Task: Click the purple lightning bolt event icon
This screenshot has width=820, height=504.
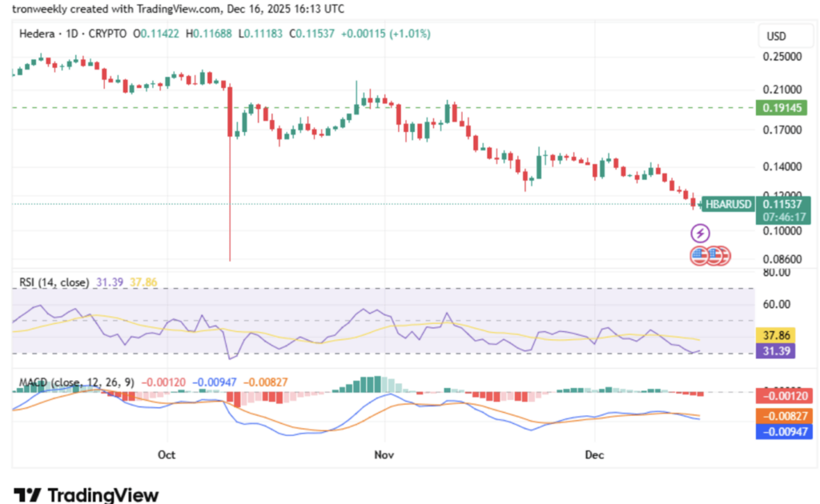Action: pyautogui.click(x=701, y=233)
